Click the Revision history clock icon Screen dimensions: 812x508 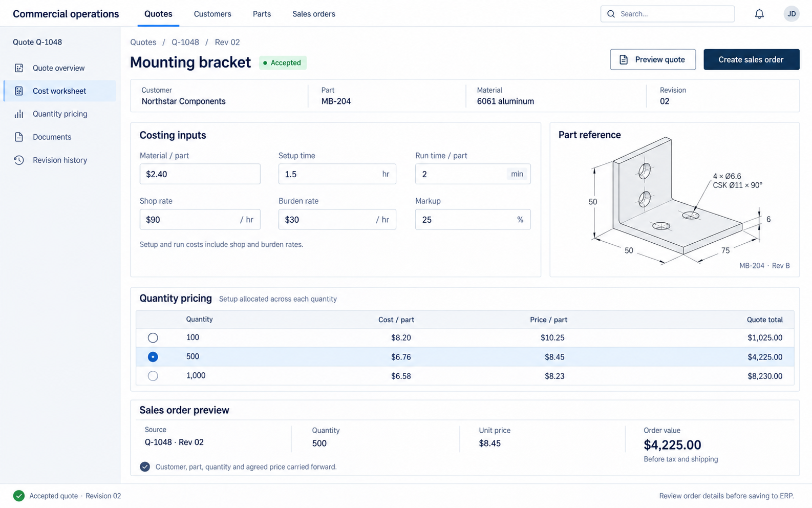(x=19, y=160)
